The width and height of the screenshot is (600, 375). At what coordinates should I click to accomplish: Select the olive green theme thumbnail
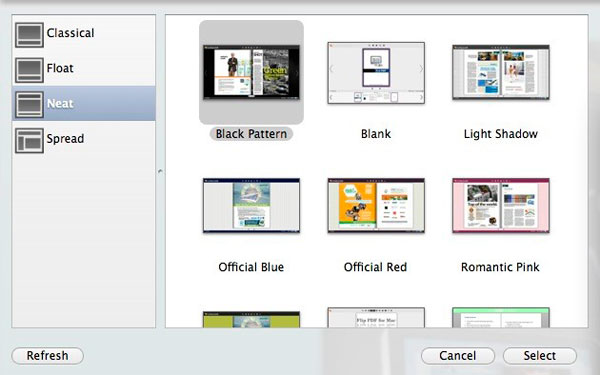point(251,319)
